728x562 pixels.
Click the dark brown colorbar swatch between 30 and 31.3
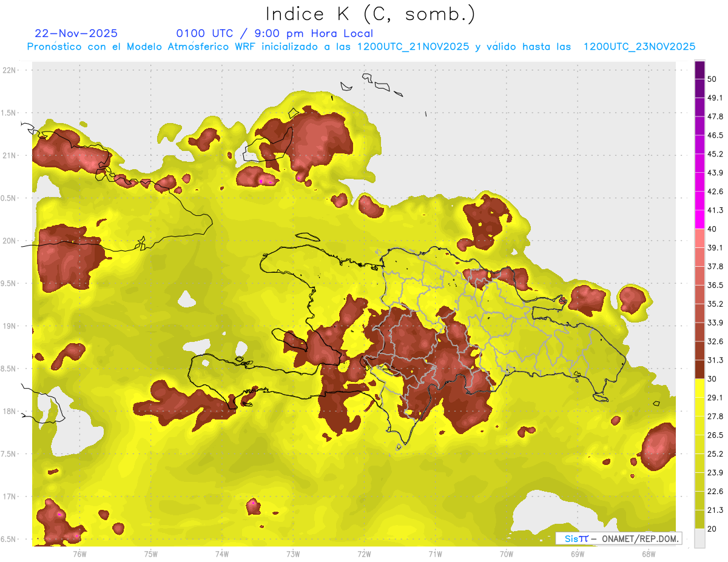tap(700, 369)
